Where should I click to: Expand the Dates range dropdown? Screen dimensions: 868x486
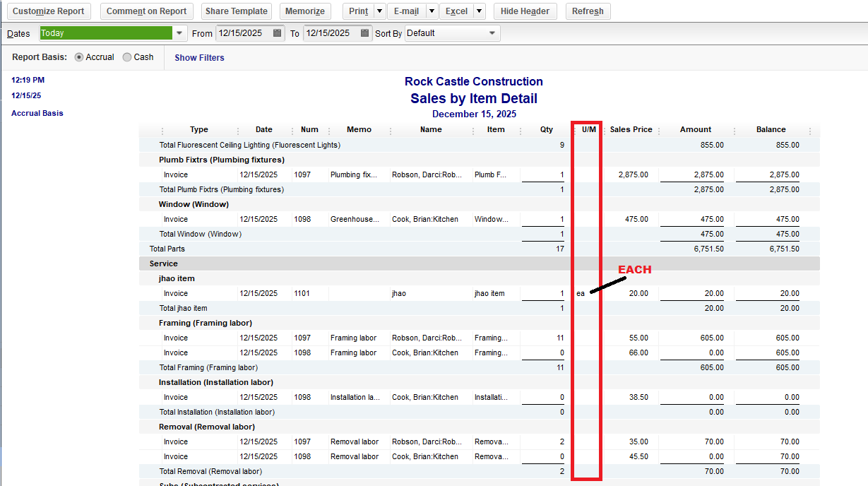click(x=179, y=33)
